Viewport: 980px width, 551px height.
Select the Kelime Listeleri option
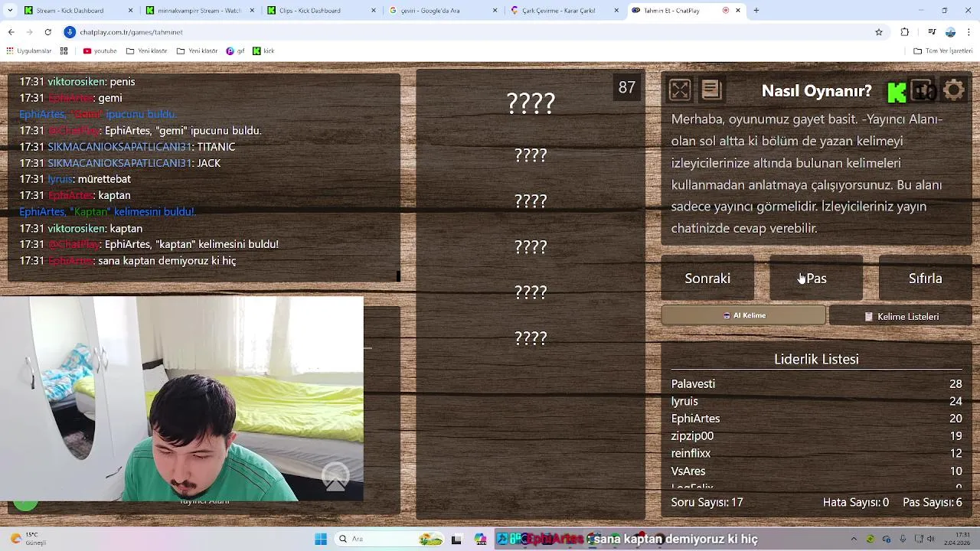[x=900, y=316]
